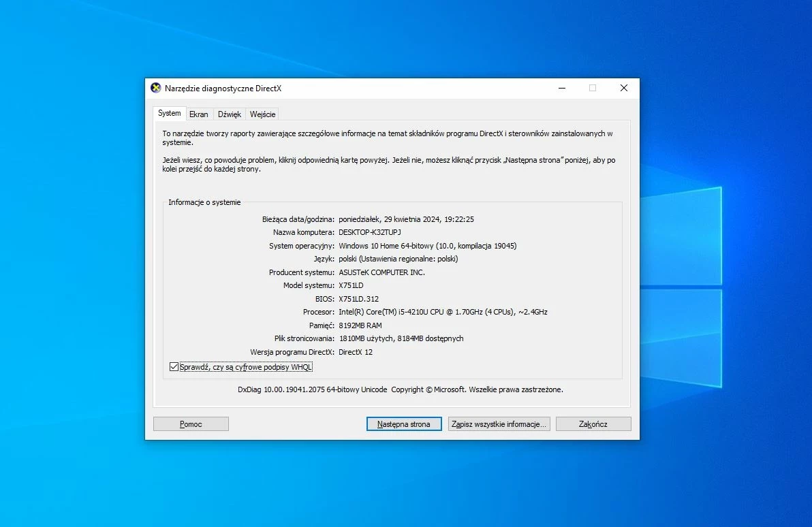
Task: Click the Informacje o systemie group label
Action: pyautogui.click(x=204, y=202)
